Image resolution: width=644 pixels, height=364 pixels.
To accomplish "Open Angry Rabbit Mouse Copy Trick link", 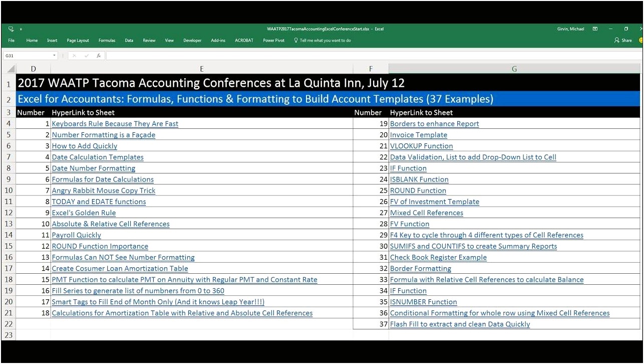I will tap(104, 191).
